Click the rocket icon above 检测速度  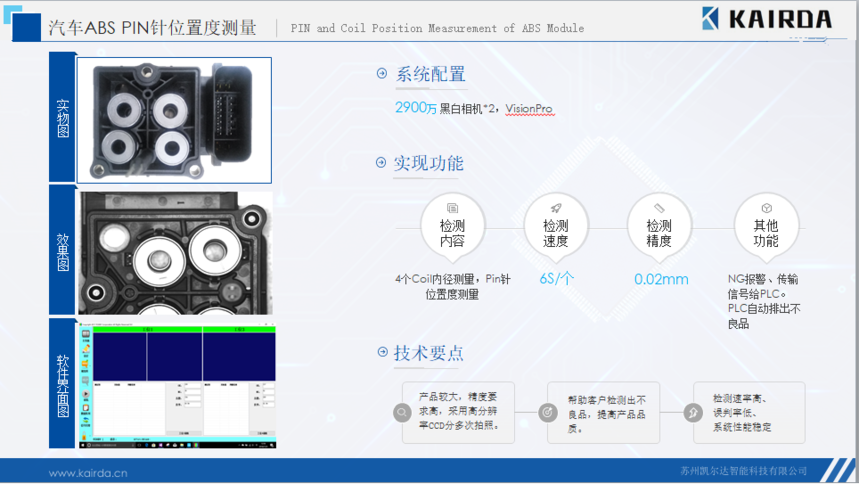click(556, 208)
